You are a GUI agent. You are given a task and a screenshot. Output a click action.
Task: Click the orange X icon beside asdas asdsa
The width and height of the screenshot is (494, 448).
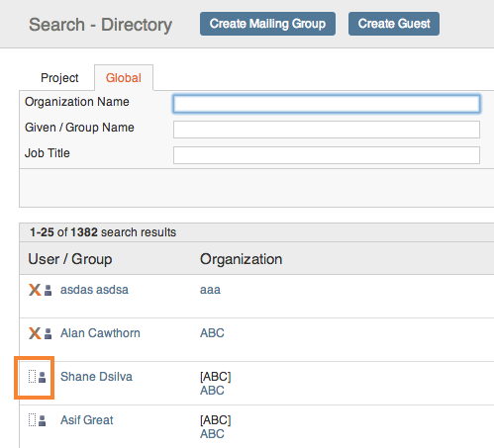[x=35, y=290]
